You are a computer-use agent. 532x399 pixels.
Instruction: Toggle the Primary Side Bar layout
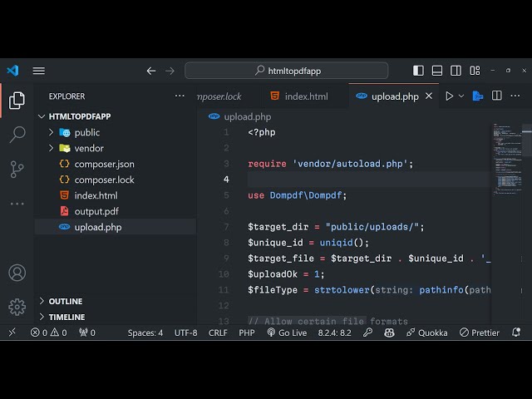(x=418, y=71)
